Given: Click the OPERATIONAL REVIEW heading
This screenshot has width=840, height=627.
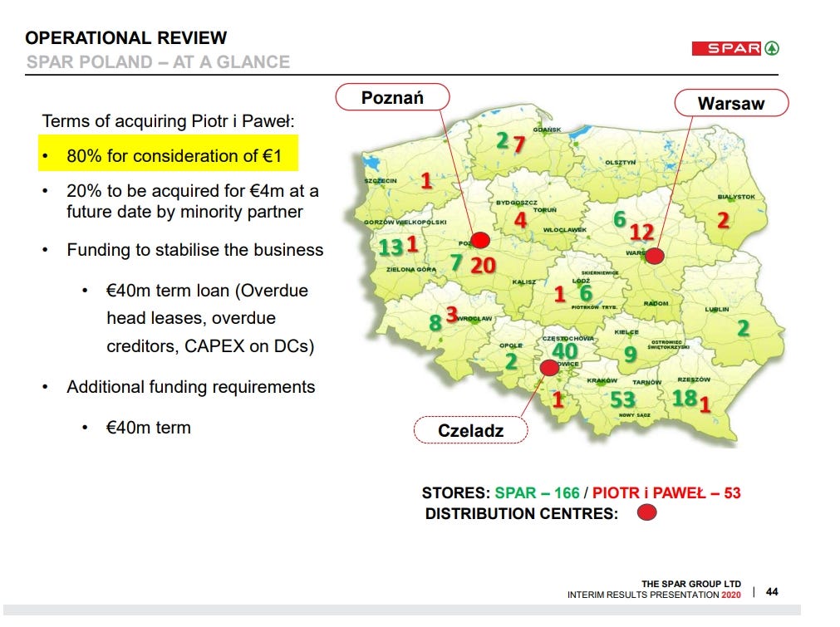Looking at the screenshot, I should (x=126, y=38).
